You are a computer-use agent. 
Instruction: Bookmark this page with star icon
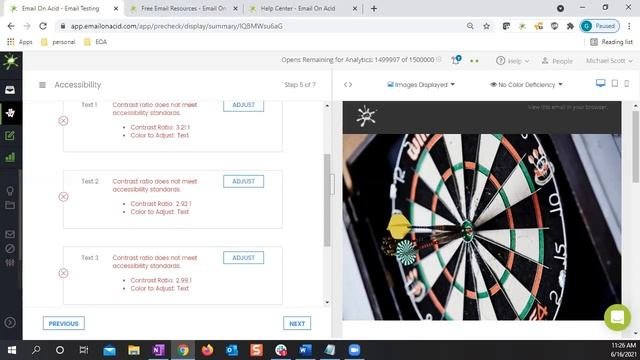point(487,26)
